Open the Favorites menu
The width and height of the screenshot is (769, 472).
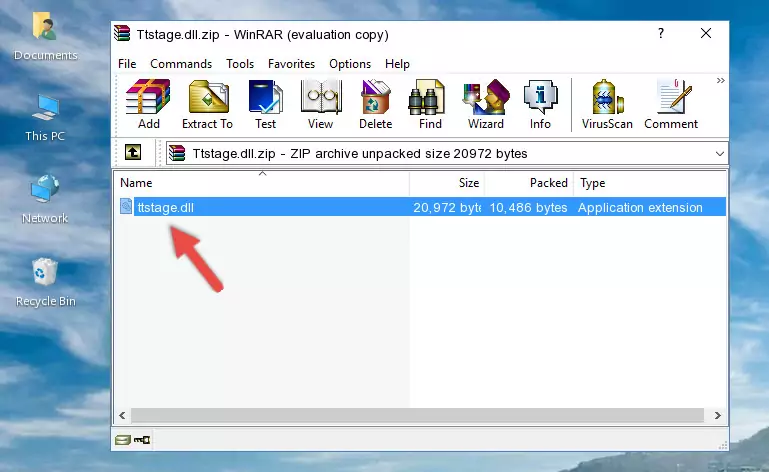tap(291, 64)
